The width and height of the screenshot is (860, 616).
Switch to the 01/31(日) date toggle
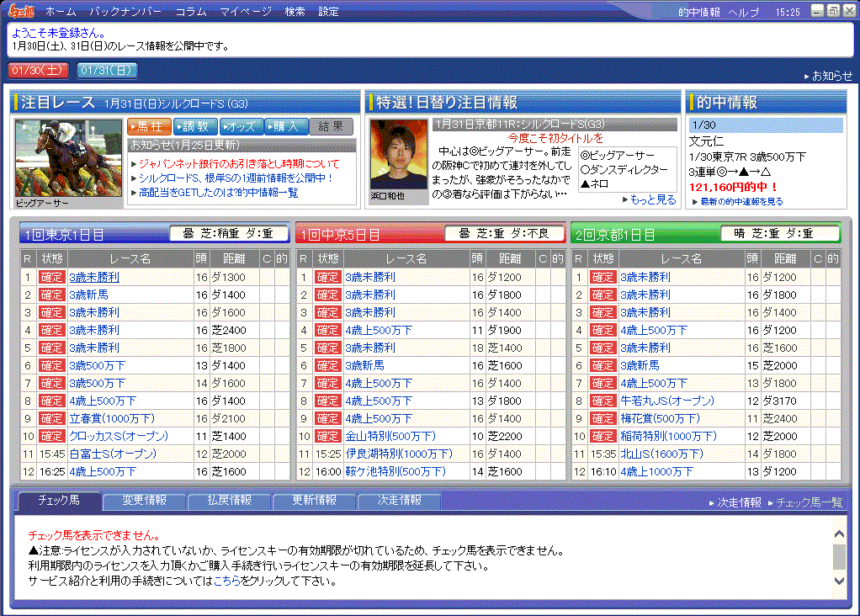click(x=107, y=71)
